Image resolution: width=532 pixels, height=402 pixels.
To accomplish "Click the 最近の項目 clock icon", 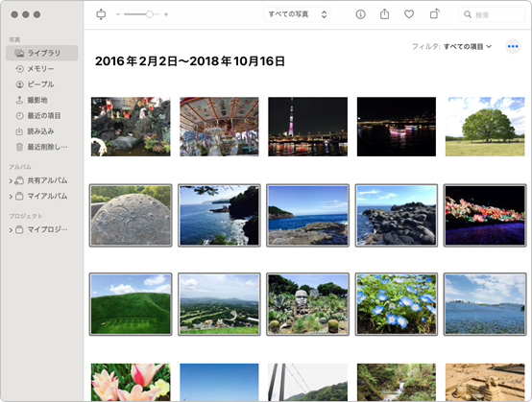I will pyautogui.click(x=19, y=115).
